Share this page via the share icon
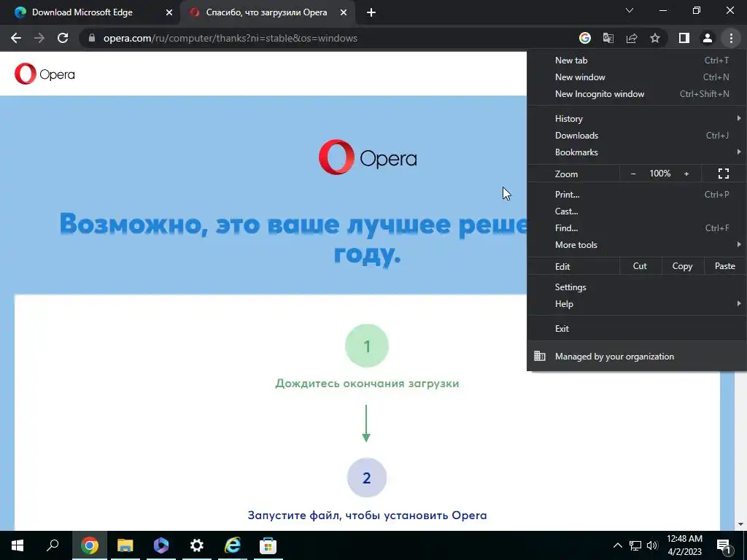Screen dimensions: 747x560 tap(632, 38)
